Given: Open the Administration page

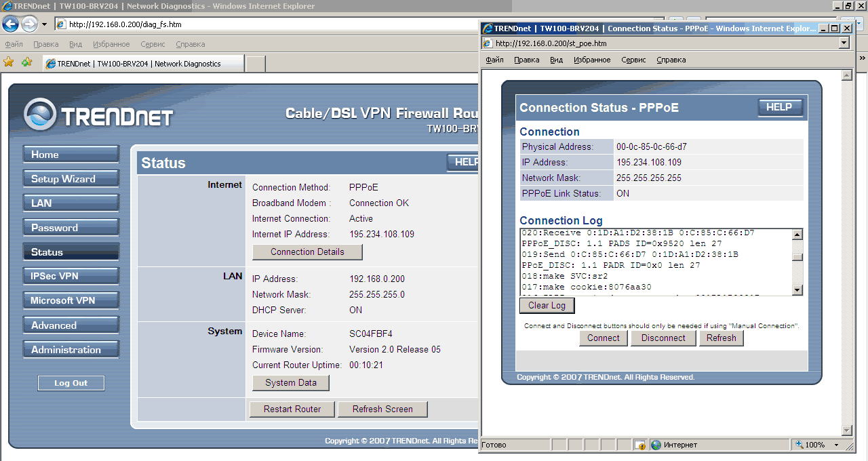Looking at the screenshot, I should (71, 350).
